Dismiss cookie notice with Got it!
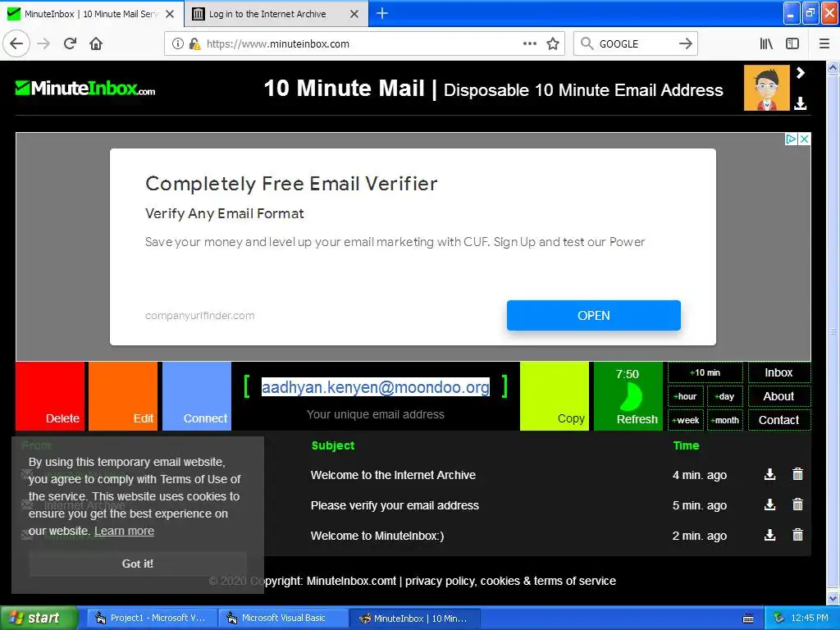 coord(138,564)
